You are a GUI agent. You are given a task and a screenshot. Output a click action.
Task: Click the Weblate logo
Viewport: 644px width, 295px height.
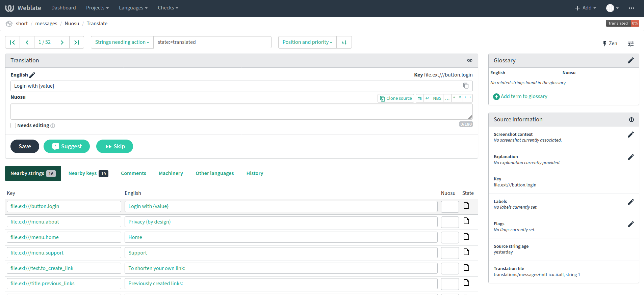pyautogui.click(x=23, y=8)
